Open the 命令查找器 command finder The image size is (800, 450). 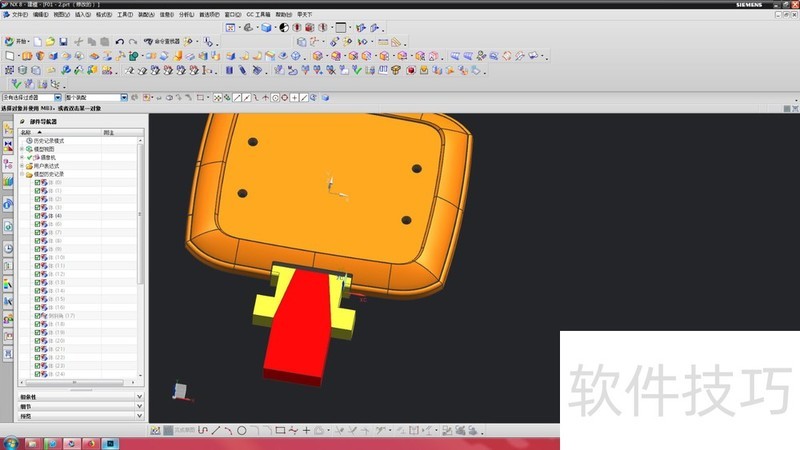tap(162, 41)
